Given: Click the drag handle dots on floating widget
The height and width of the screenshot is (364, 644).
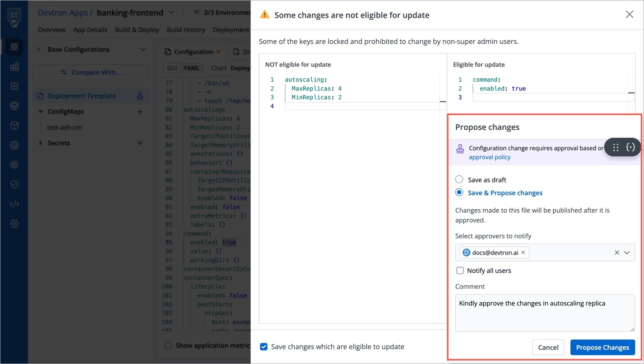Looking at the screenshot, I should point(615,148).
